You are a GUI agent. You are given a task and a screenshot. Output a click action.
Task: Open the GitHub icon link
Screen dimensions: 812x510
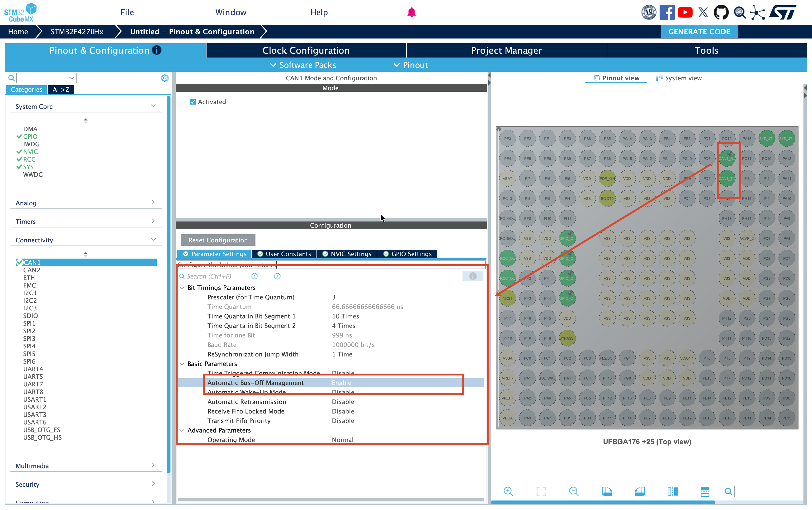click(x=721, y=13)
